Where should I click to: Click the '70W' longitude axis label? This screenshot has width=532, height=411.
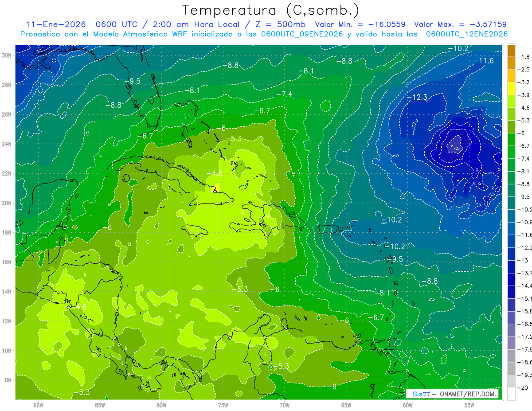pos(285,405)
